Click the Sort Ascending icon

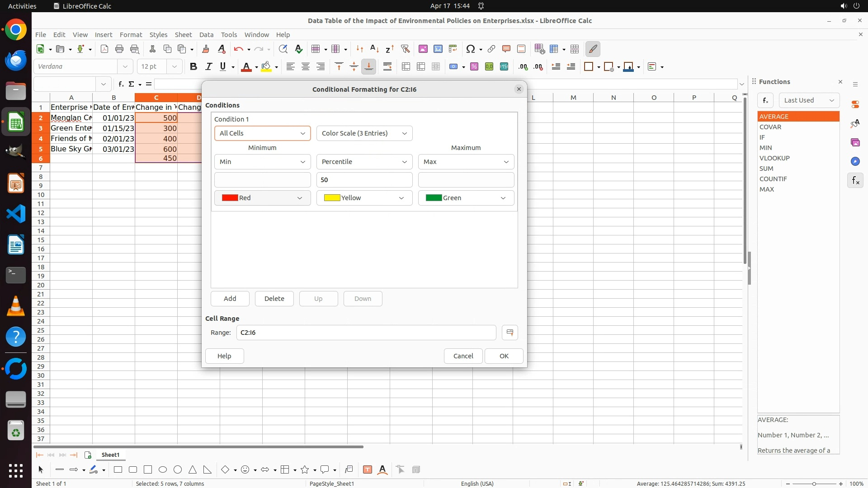pyautogui.click(x=374, y=49)
